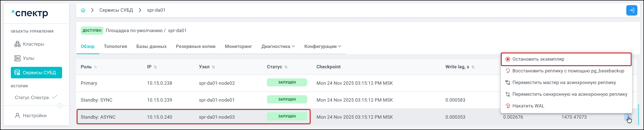This screenshot has height=130, width=644.
Task: Open Кластеры in the sidebar
Action: coord(33,44)
